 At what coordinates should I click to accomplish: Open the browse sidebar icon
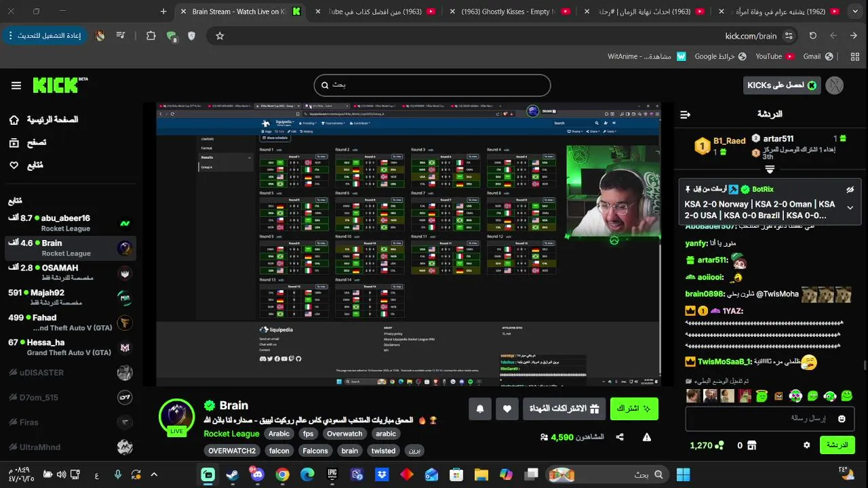coord(14,143)
